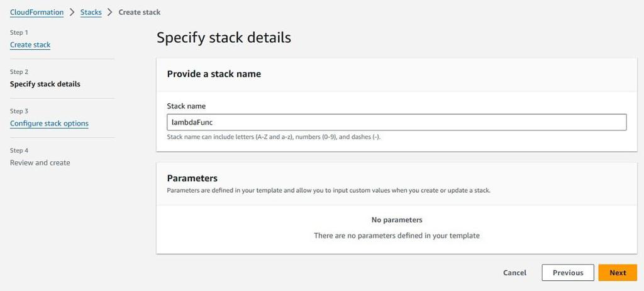Go back with the Previous button

(567, 273)
